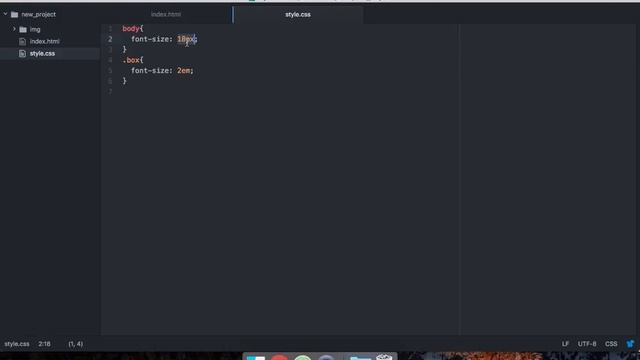Click the closing brace on line 6

[x=124, y=81]
